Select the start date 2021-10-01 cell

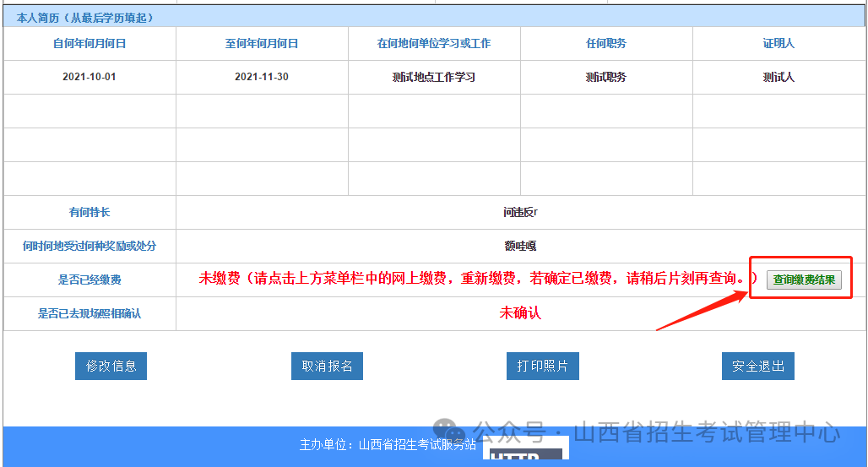click(x=90, y=77)
